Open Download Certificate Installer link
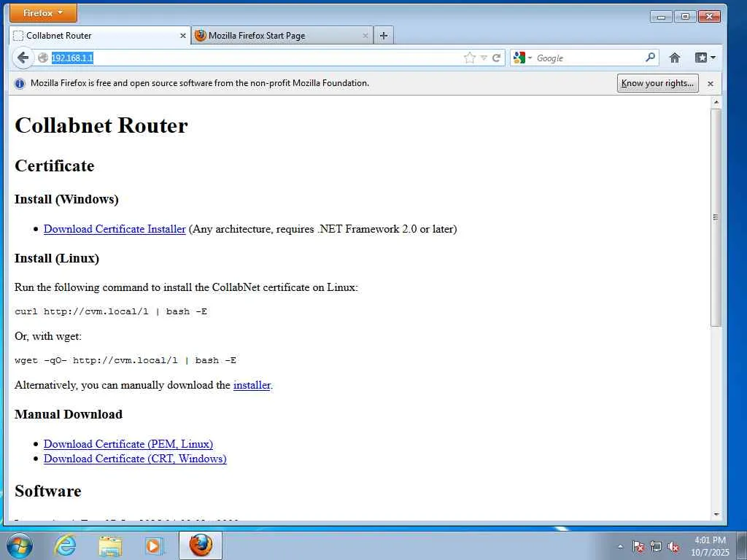Screen dimensions: 747x560 115,229
